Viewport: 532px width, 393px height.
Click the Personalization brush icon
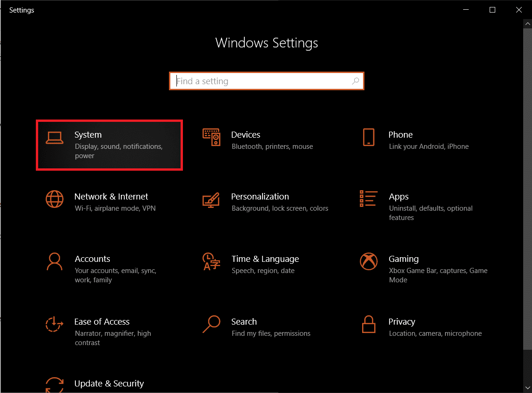(x=212, y=200)
